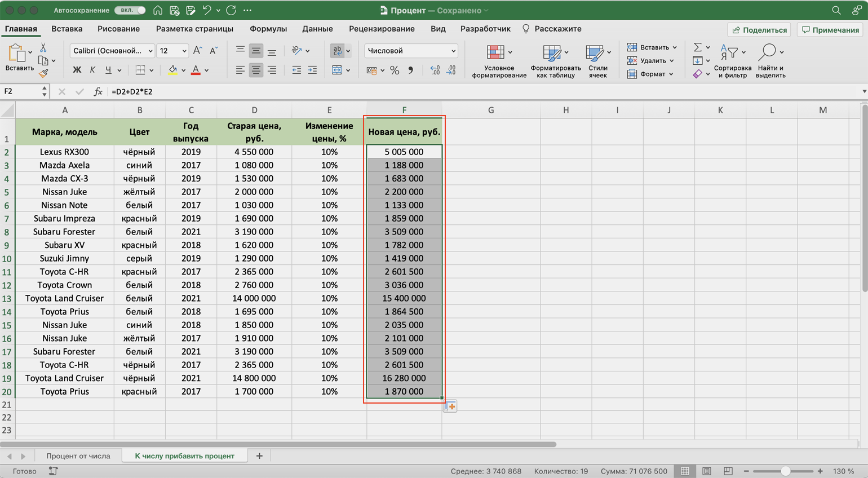
Task: Open the Формулы ribbon tab
Action: [x=268, y=29]
